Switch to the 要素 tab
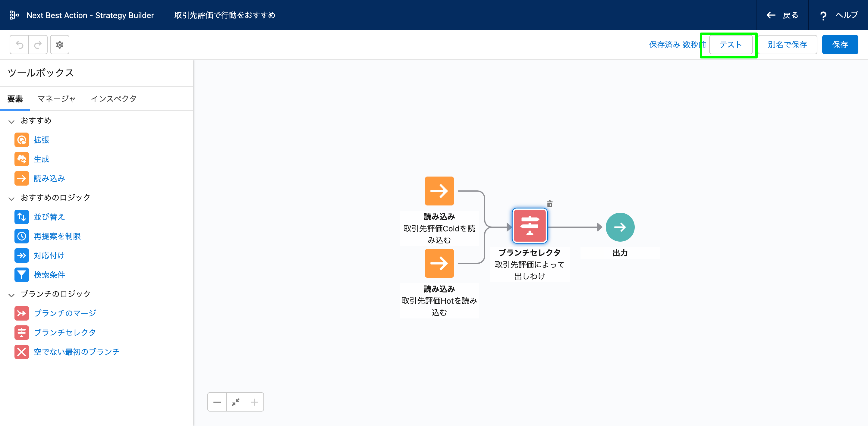The image size is (868, 426). point(15,99)
